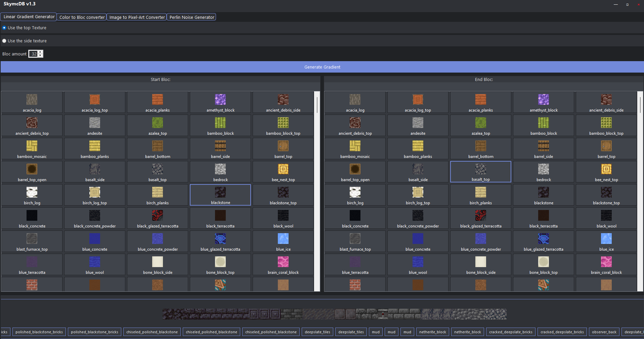
Task: Choose blue_ice as the end block
Action: coord(606,241)
